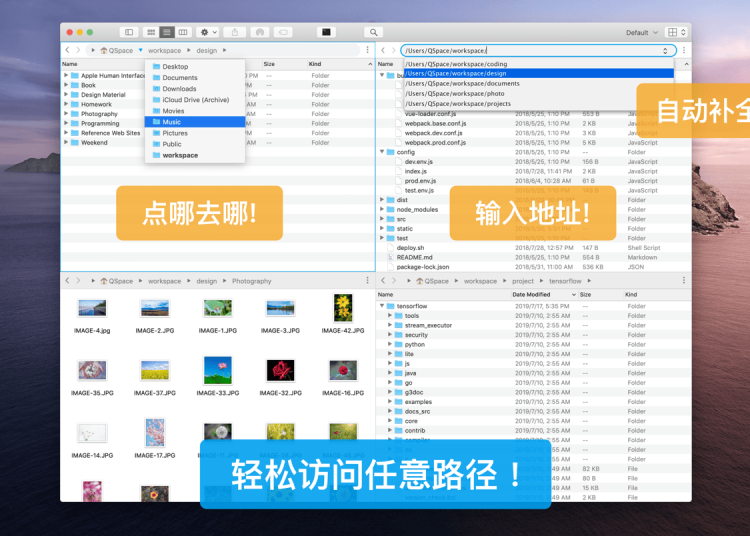Expand the node_modules folder
The image size is (750, 536).
[382, 209]
